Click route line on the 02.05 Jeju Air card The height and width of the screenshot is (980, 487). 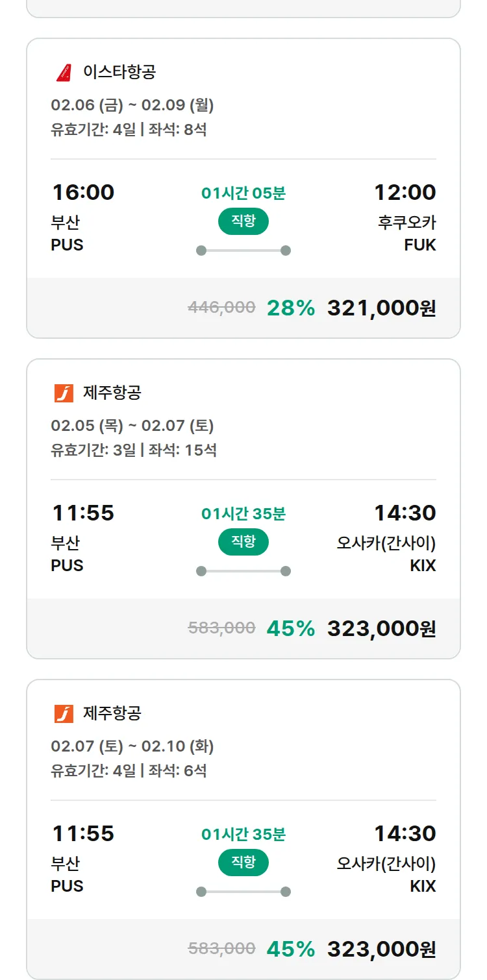tap(243, 571)
